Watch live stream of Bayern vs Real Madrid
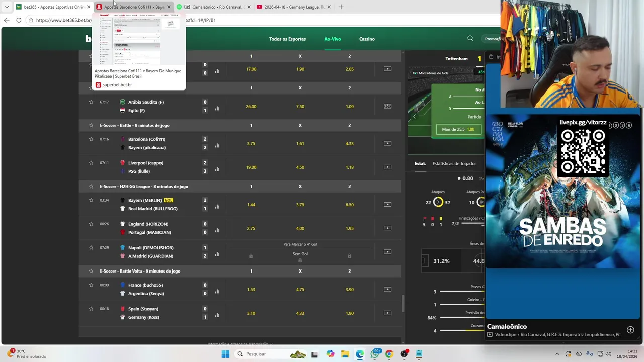644x362 pixels. coord(387,204)
